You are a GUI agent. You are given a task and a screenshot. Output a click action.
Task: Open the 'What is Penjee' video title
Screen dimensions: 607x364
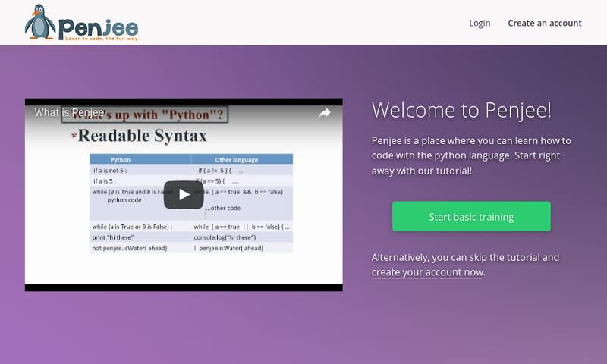click(69, 112)
